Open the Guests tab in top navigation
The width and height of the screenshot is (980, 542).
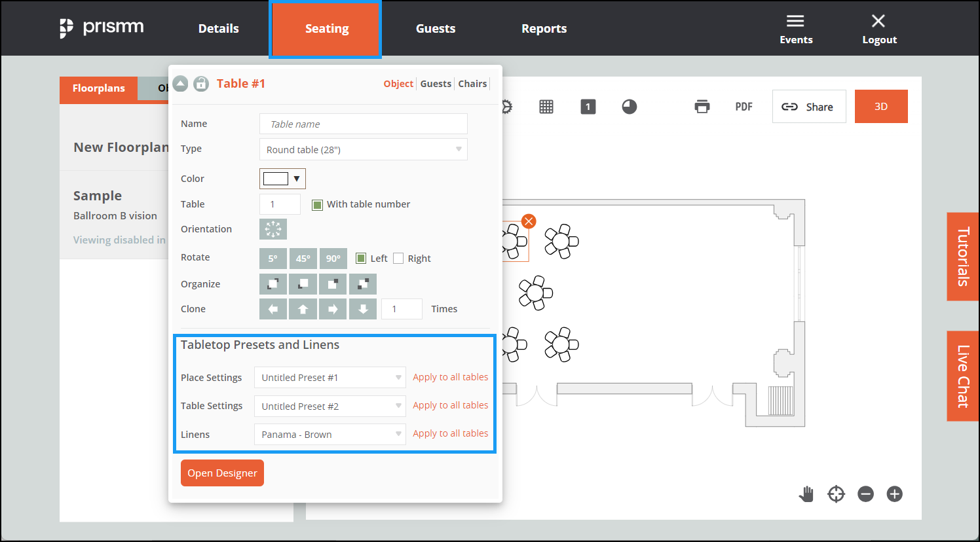click(436, 29)
